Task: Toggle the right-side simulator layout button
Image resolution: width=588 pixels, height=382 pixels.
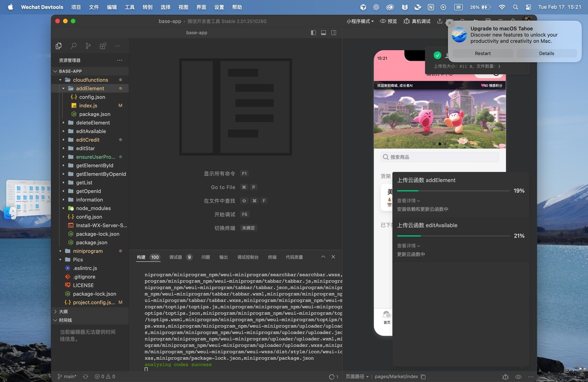Action: click(333, 33)
